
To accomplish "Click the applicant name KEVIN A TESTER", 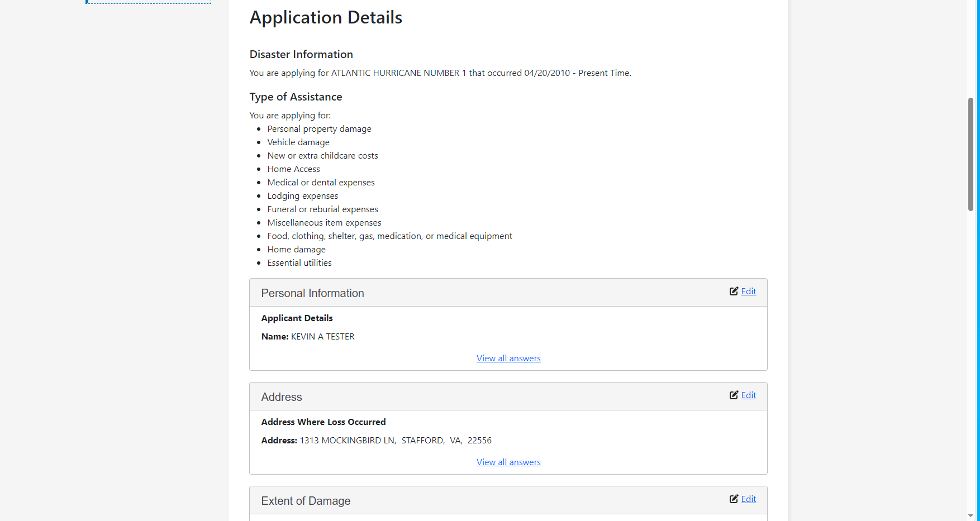I will click(x=322, y=337).
